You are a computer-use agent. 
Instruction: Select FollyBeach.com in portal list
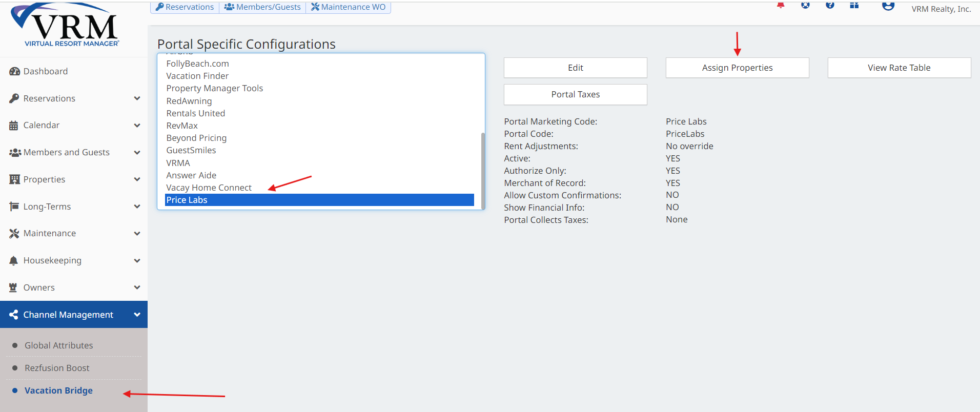click(x=319, y=64)
